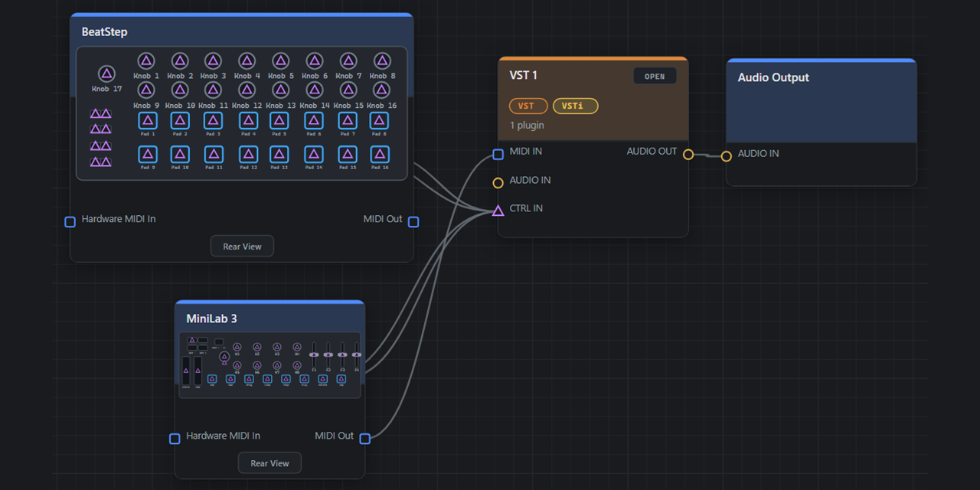Image resolution: width=980 pixels, height=490 pixels.
Task: Select Knob 14 on the BeatStep
Action: pos(314,91)
